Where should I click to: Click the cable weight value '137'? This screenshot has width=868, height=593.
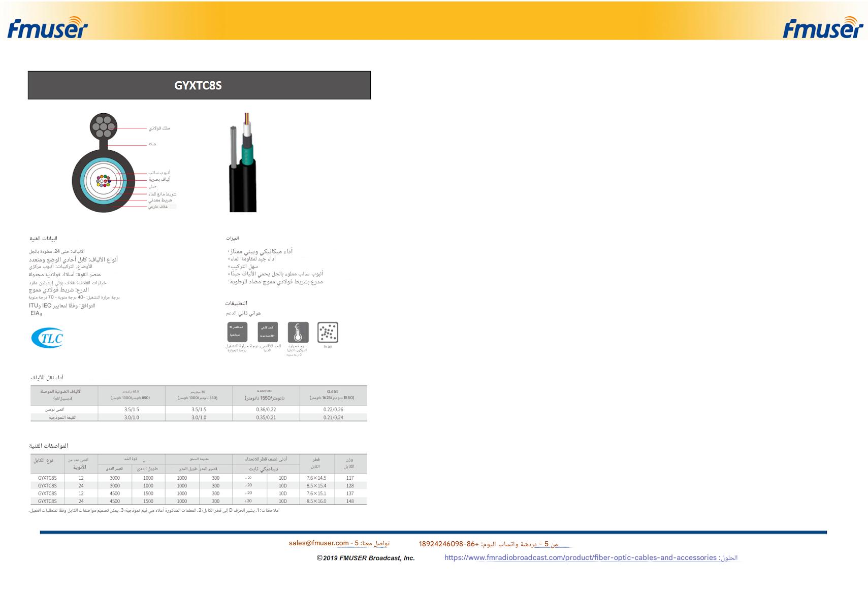pyautogui.click(x=350, y=493)
